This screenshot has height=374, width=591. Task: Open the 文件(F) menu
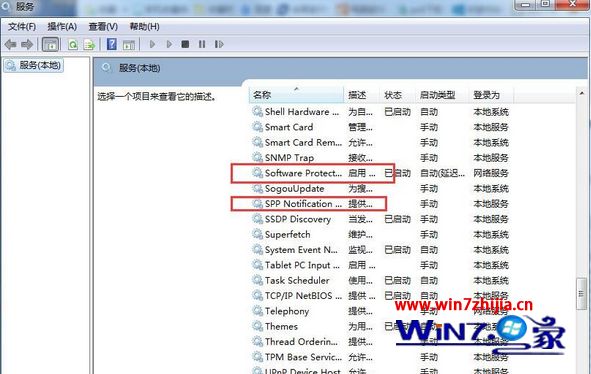(22, 27)
